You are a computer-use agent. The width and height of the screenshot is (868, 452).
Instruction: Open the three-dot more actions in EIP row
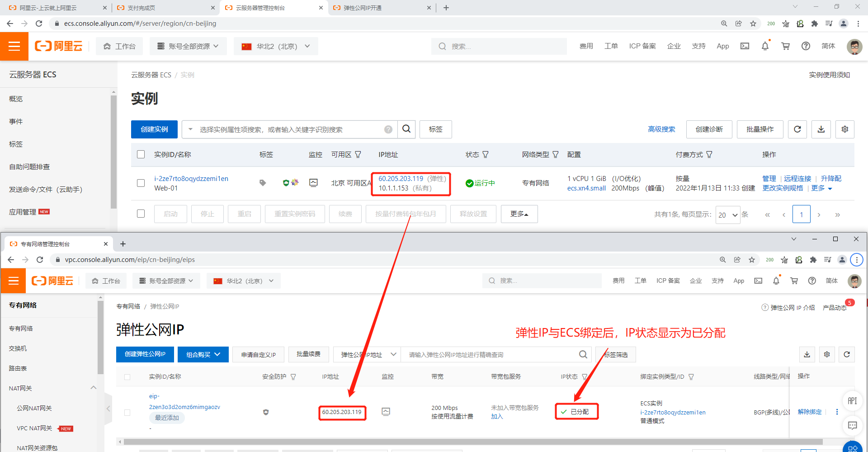pyautogui.click(x=837, y=412)
